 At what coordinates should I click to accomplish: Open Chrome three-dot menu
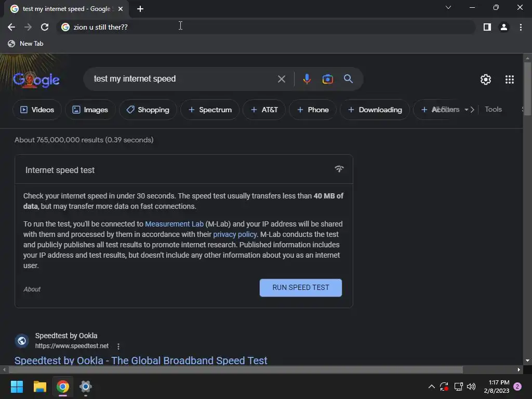pyautogui.click(x=521, y=27)
